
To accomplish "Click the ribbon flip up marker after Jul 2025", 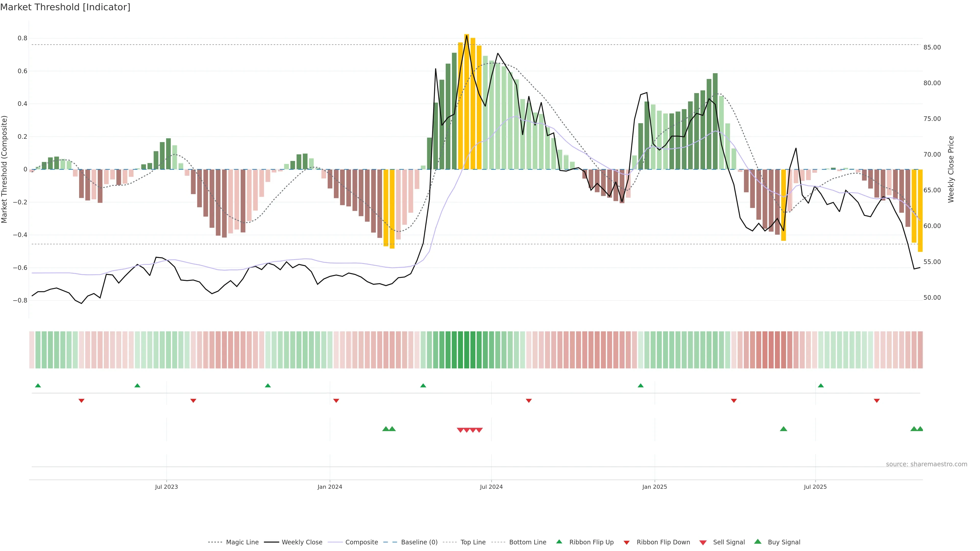I will click(820, 386).
